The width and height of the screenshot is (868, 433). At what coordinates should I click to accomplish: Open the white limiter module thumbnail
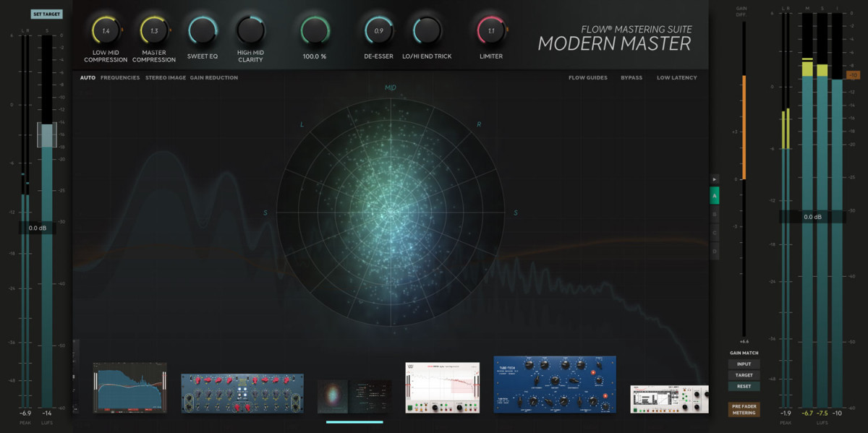click(x=669, y=399)
